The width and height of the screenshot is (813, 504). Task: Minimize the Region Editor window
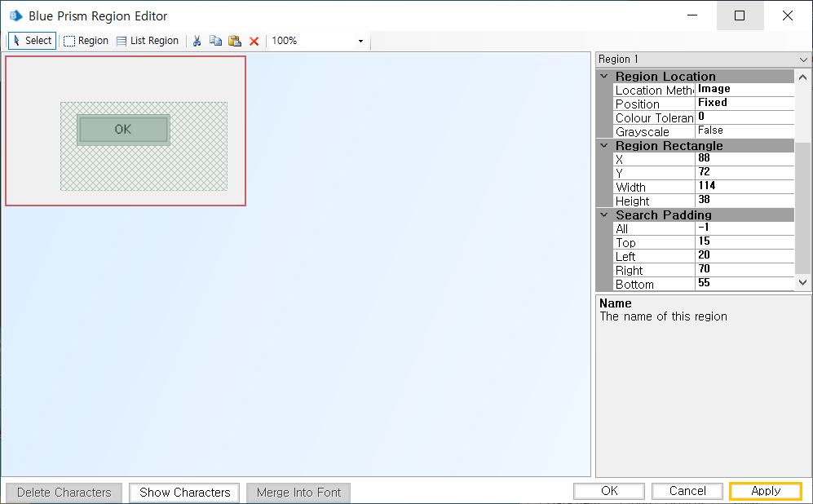(x=692, y=15)
